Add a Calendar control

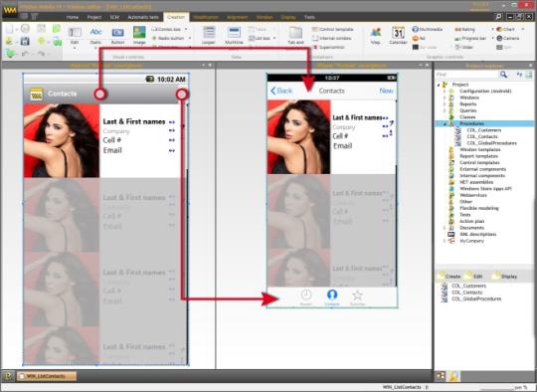pos(398,36)
